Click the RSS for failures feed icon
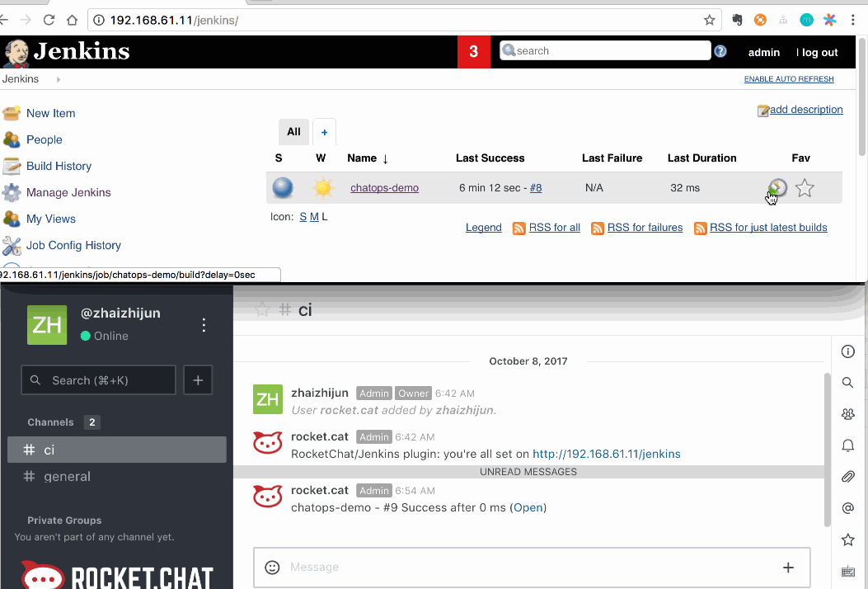The height and width of the screenshot is (589, 868). [x=597, y=228]
